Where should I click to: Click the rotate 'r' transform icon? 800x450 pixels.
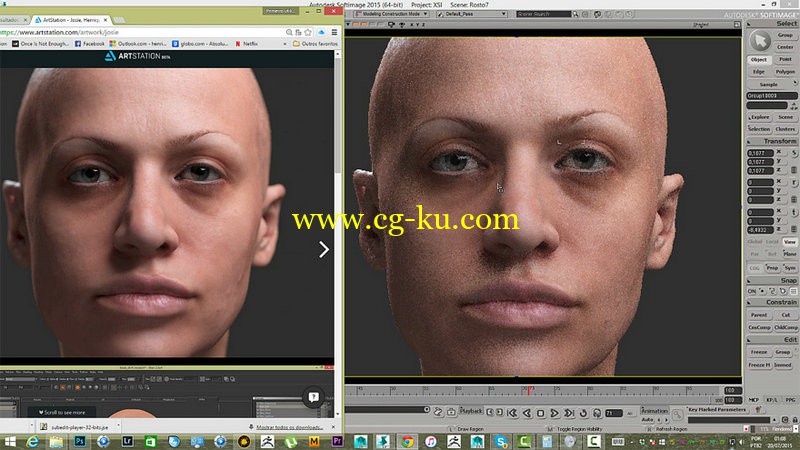794,182
